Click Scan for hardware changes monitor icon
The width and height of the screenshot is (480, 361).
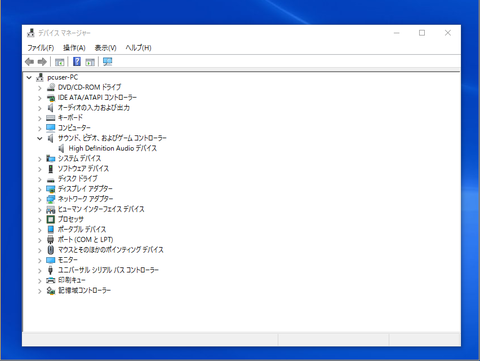click(107, 62)
